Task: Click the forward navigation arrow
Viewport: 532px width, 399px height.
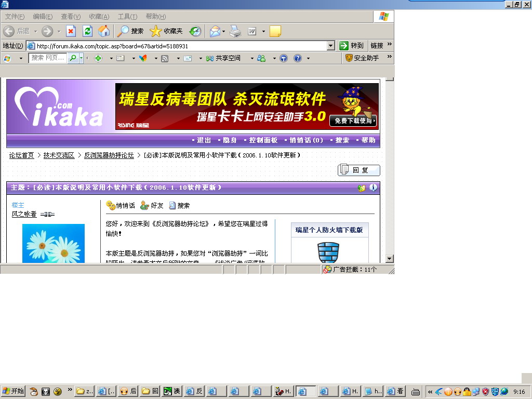Action: tap(47, 31)
